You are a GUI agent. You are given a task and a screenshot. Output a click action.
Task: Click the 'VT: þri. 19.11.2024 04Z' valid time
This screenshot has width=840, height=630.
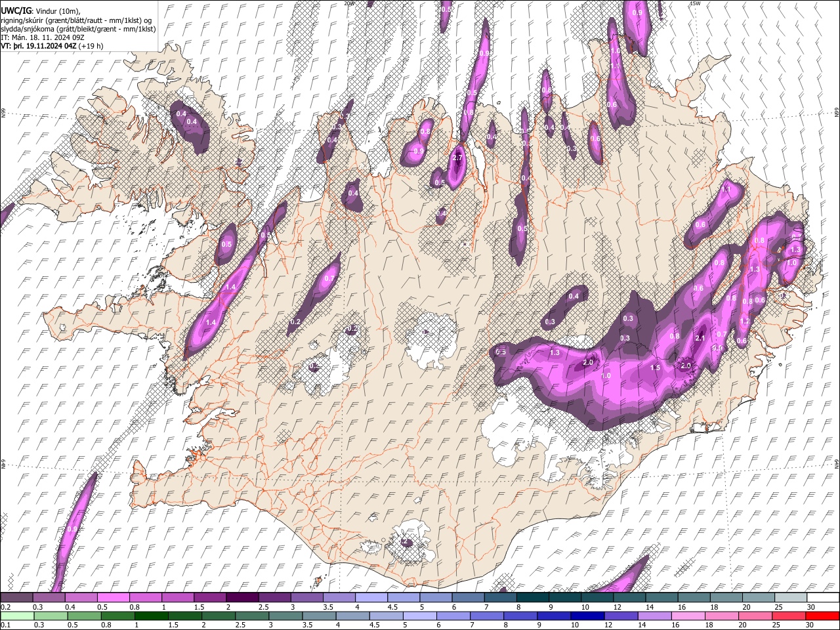click(39, 46)
